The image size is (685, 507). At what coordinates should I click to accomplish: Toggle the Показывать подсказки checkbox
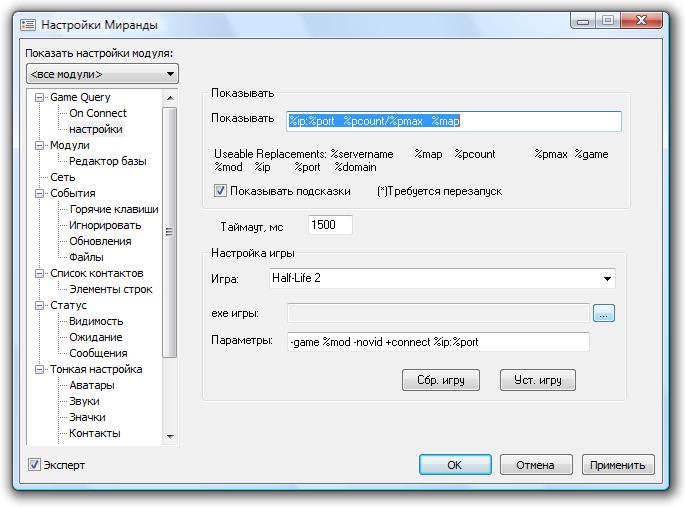220,191
